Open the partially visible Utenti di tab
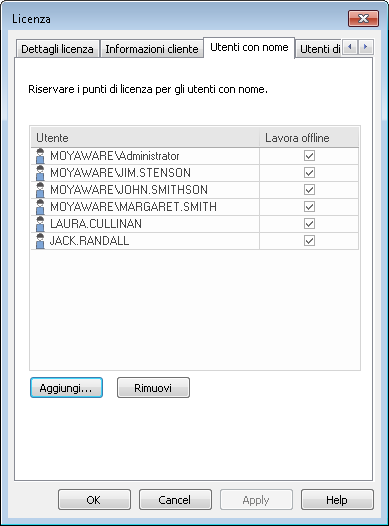 (319, 49)
